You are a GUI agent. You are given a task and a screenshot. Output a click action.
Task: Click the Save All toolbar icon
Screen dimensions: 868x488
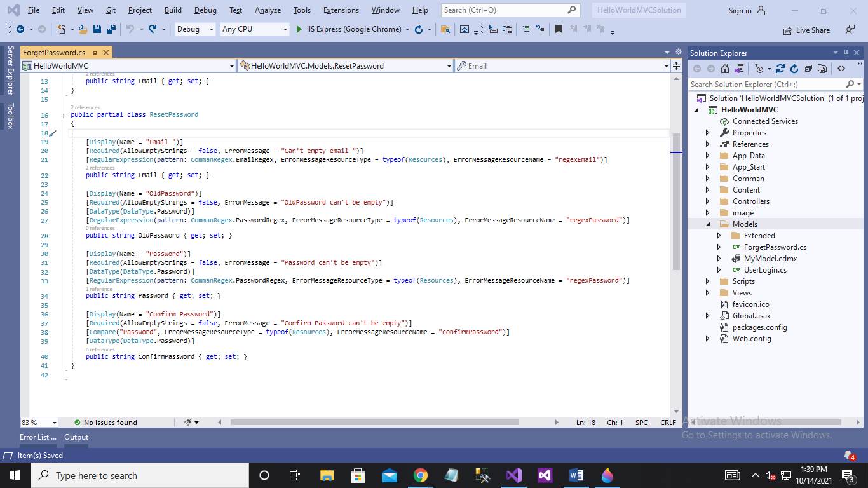pos(111,29)
